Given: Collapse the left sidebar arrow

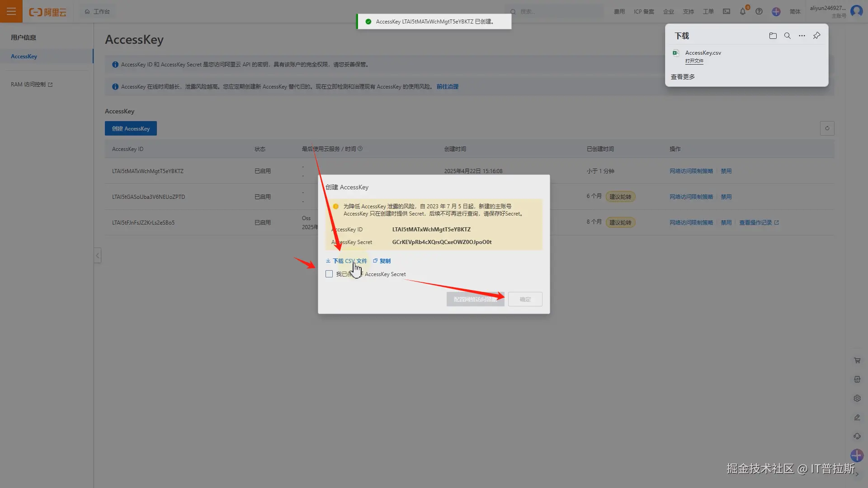Looking at the screenshot, I should (x=97, y=255).
